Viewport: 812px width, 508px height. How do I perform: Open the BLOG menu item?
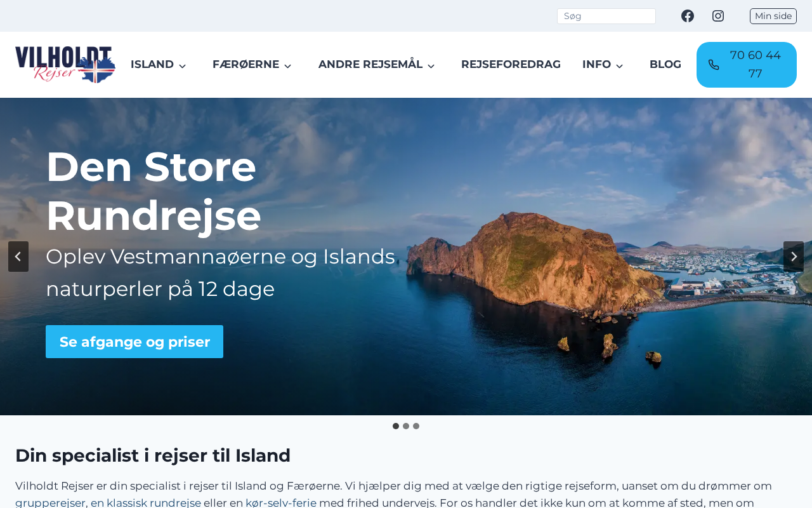pyautogui.click(x=665, y=65)
